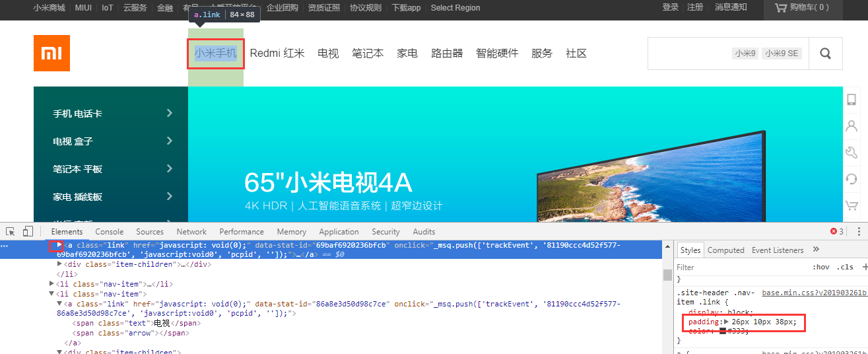
Task: Click 笔记本 nav link
Action: 368,53
